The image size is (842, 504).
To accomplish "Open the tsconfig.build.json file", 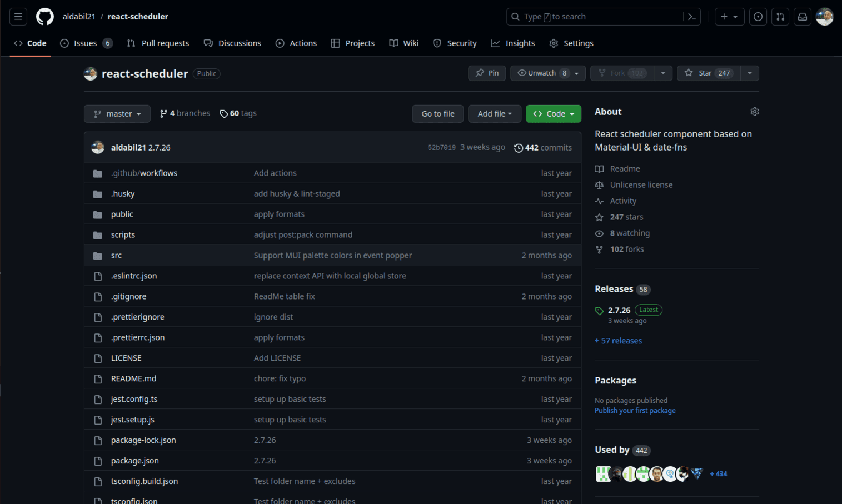I will click(x=145, y=482).
